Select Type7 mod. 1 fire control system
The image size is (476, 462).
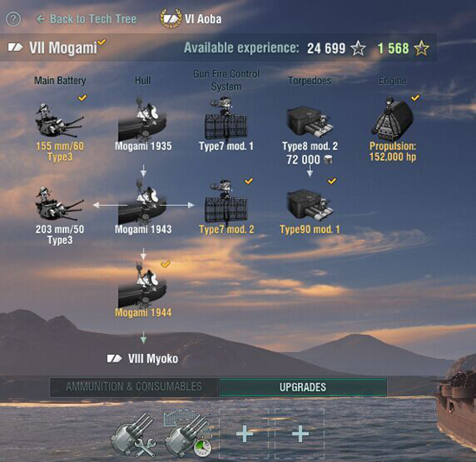226,125
